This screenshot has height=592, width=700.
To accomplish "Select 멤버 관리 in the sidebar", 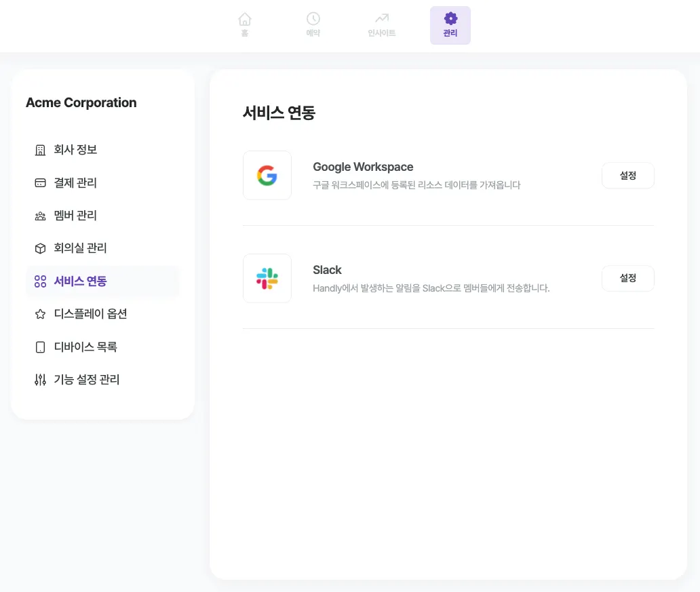I will (76, 216).
